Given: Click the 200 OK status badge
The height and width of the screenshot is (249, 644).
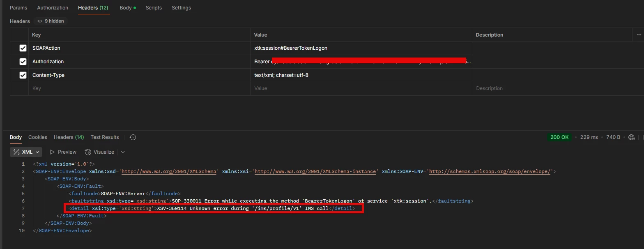Looking at the screenshot, I should click(x=559, y=137).
